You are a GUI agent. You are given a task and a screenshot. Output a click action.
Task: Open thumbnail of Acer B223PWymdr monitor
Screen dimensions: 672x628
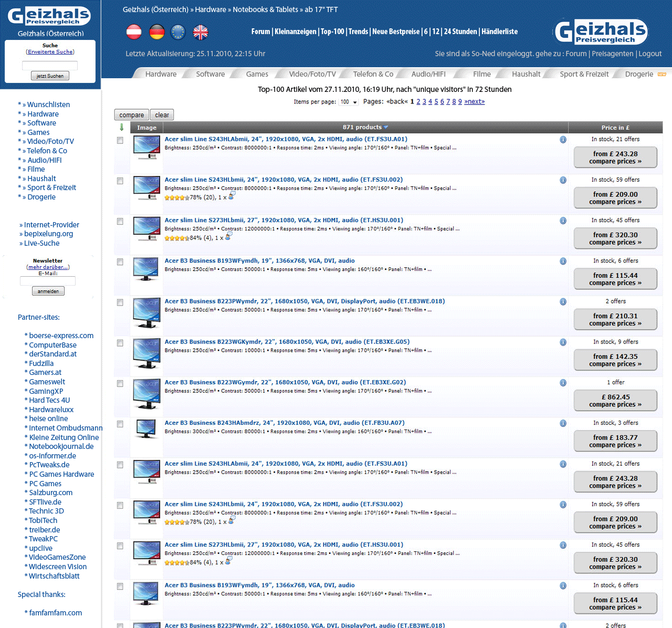pos(146,313)
